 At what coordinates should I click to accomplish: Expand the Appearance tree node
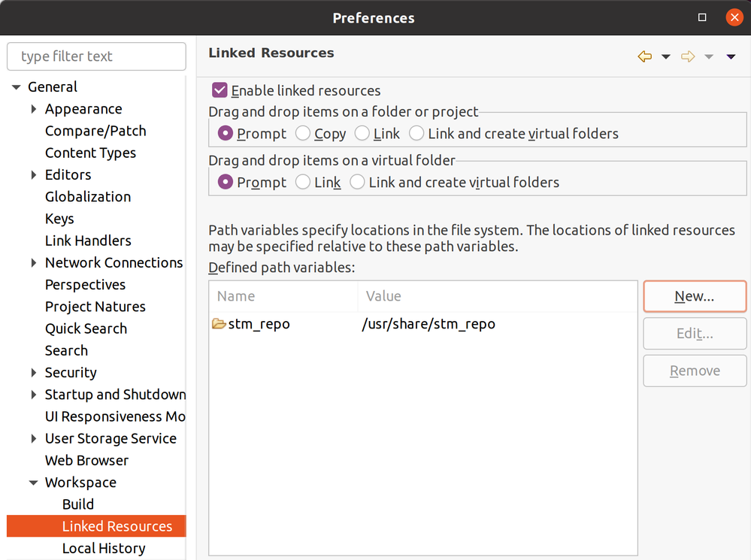[x=34, y=109]
